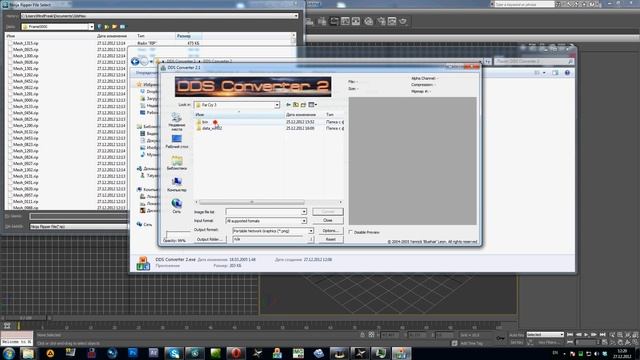Create new folder in DDS Converter browser
The width and height of the screenshot is (640, 360).
303,105
